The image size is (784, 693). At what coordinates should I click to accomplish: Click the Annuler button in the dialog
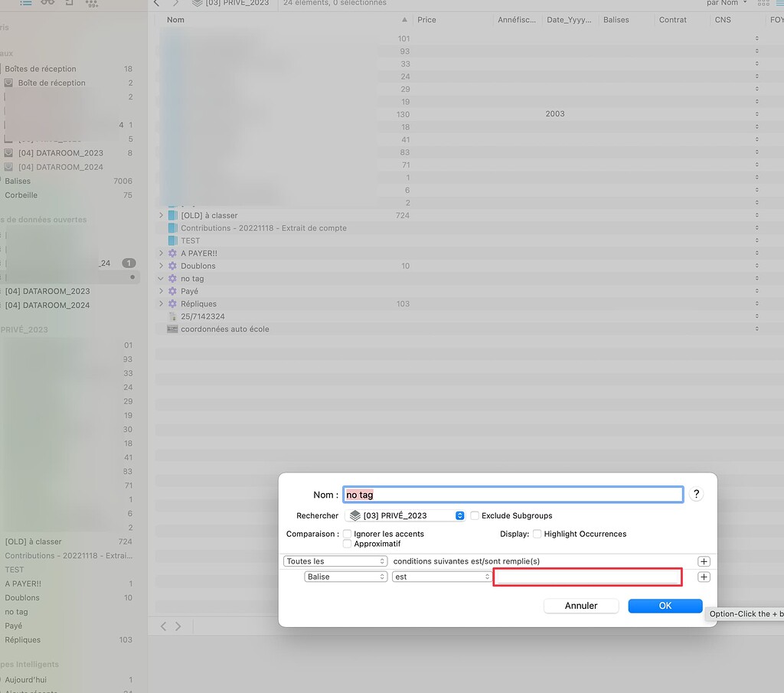(581, 605)
